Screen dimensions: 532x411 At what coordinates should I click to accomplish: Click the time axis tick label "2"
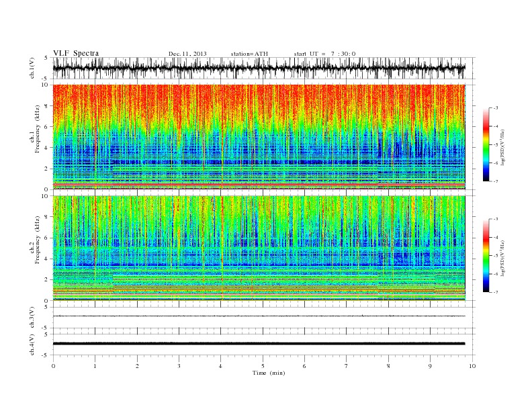[x=137, y=366]
